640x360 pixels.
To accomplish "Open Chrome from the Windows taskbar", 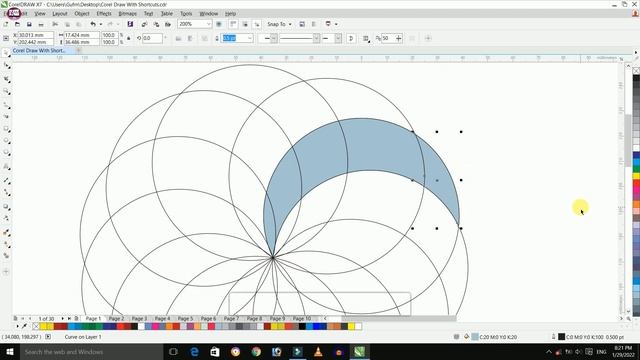I will [256, 351].
